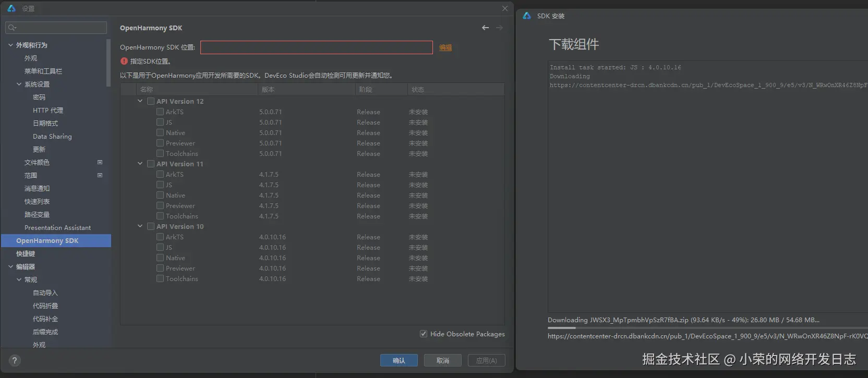Click the 确认 button
Image resolution: width=868 pixels, height=378 pixels.
coord(399,360)
